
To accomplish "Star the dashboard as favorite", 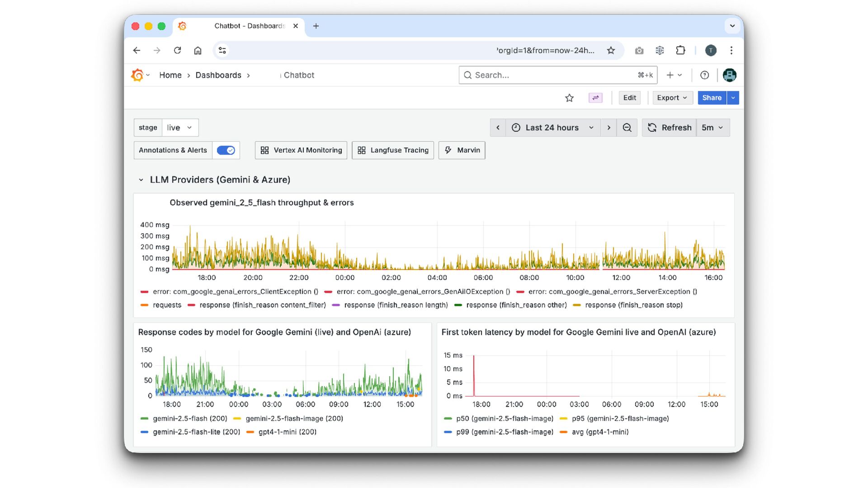I will pyautogui.click(x=569, y=98).
